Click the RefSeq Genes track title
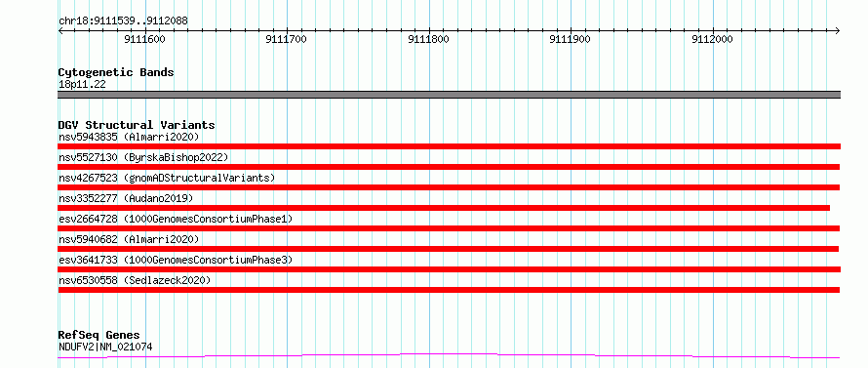This screenshot has height=368, width=868. [x=99, y=336]
